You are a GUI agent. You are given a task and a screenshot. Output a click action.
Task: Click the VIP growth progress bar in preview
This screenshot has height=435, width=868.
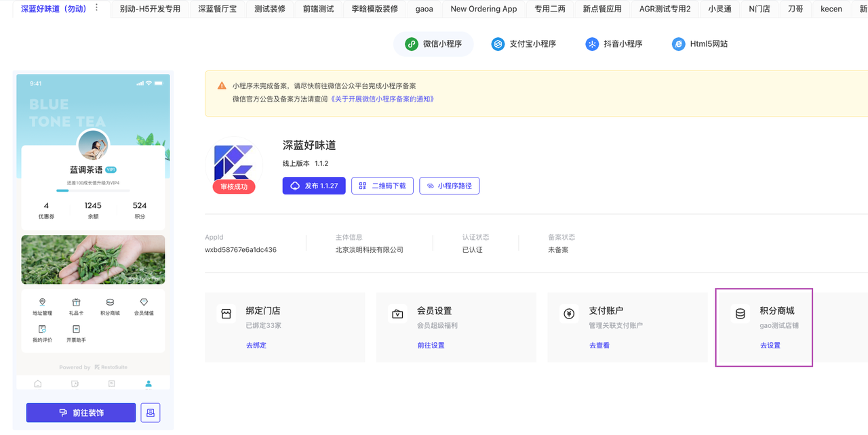pos(93,190)
